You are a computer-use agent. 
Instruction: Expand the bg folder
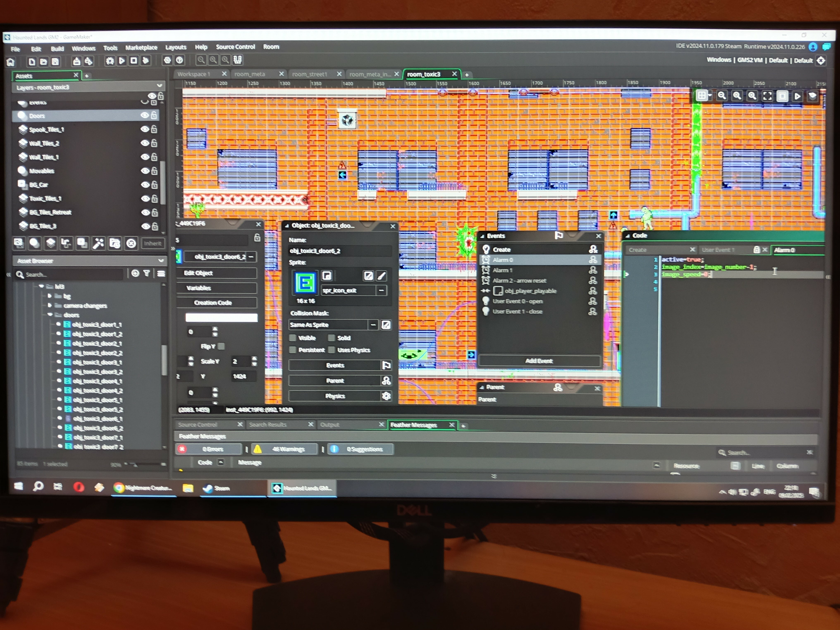(x=50, y=296)
